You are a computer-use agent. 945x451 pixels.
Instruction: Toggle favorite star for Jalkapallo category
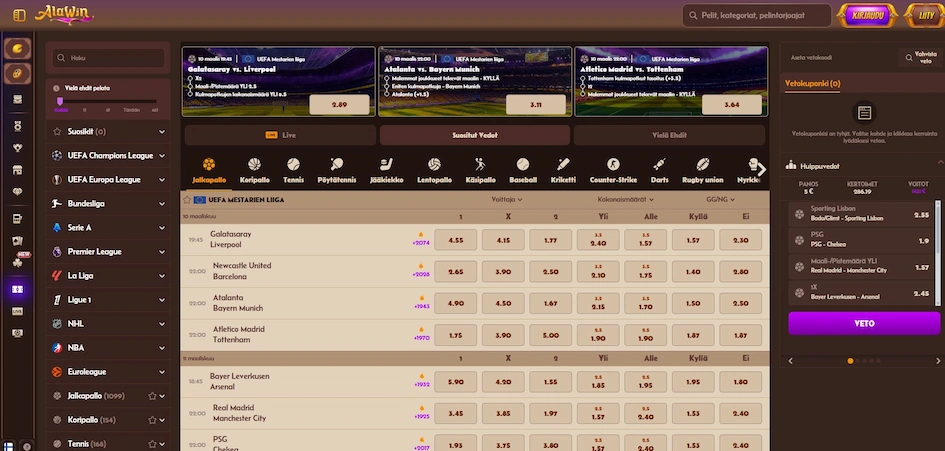[152, 396]
